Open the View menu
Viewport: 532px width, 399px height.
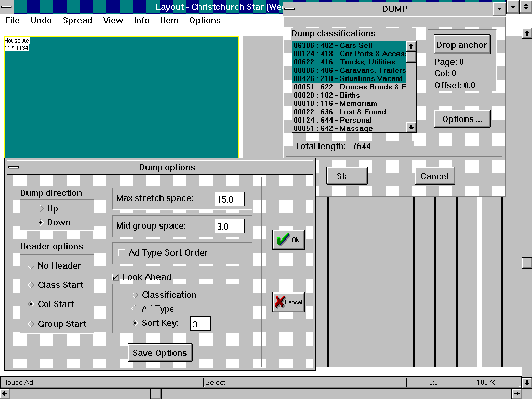(113, 21)
